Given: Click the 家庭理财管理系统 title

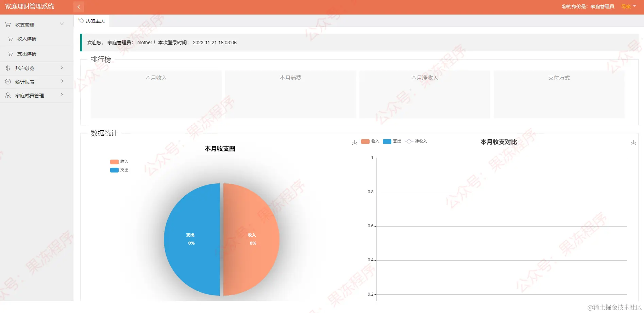Looking at the screenshot, I should [30, 6].
